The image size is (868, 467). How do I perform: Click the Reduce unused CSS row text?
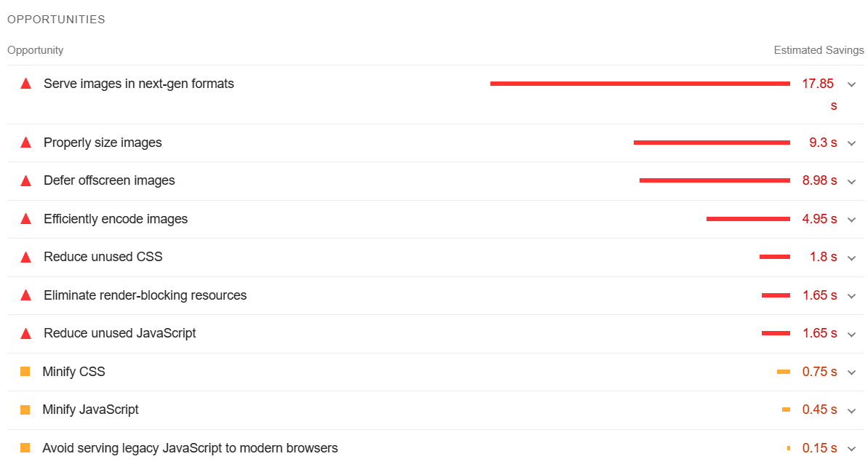(x=103, y=257)
